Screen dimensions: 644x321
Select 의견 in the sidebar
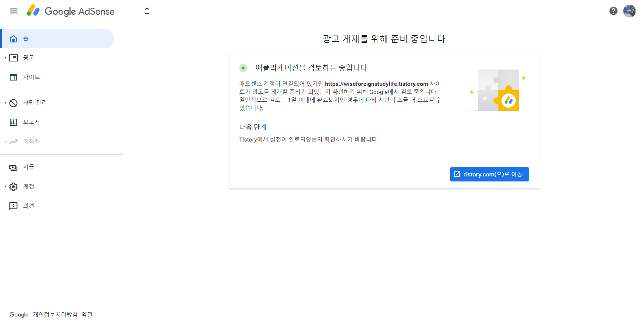(x=58, y=206)
